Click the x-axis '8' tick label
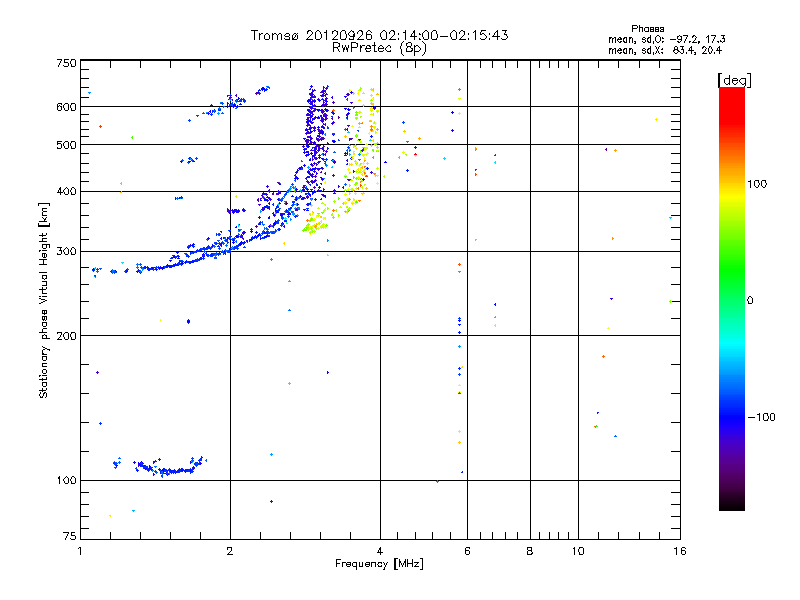This screenshot has height=600, width=800. click(x=530, y=551)
